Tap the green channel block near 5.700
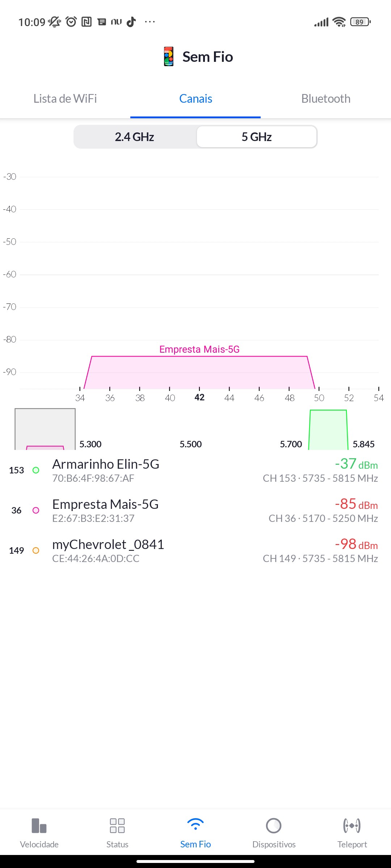391x868 pixels. [328, 430]
